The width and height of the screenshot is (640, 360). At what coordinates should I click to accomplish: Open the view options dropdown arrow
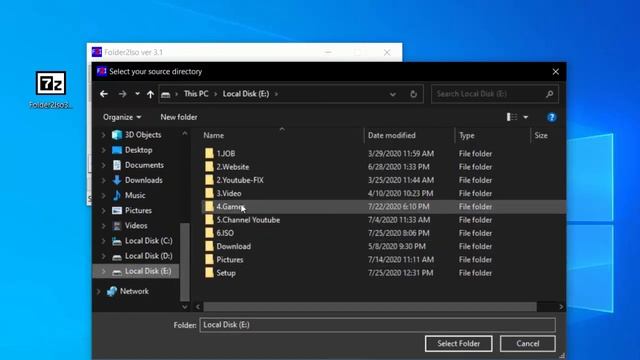526,117
